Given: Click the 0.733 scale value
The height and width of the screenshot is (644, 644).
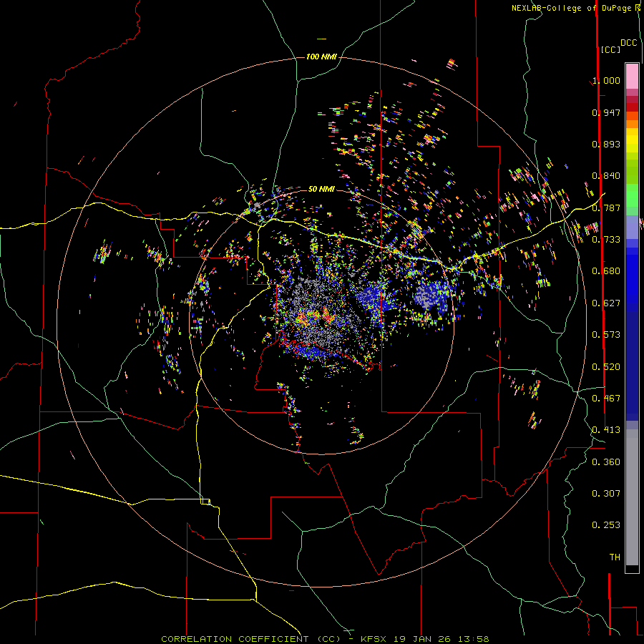Looking at the screenshot, I should [606, 240].
